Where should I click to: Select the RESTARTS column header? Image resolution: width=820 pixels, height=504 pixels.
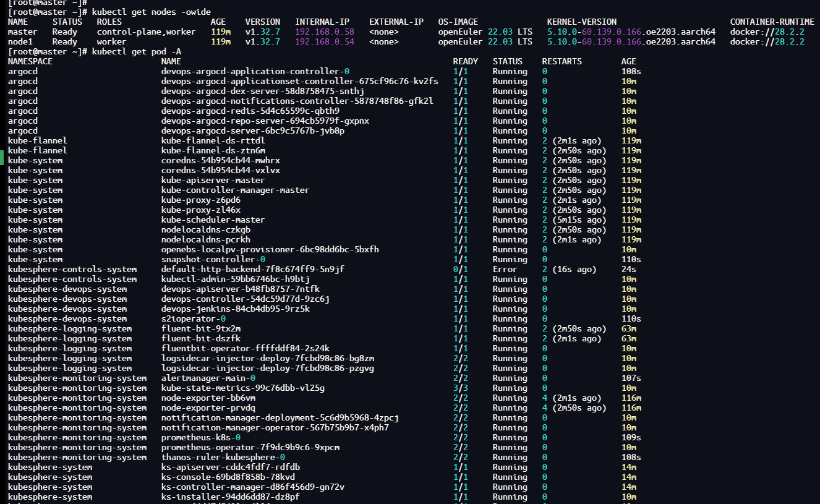(x=562, y=62)
